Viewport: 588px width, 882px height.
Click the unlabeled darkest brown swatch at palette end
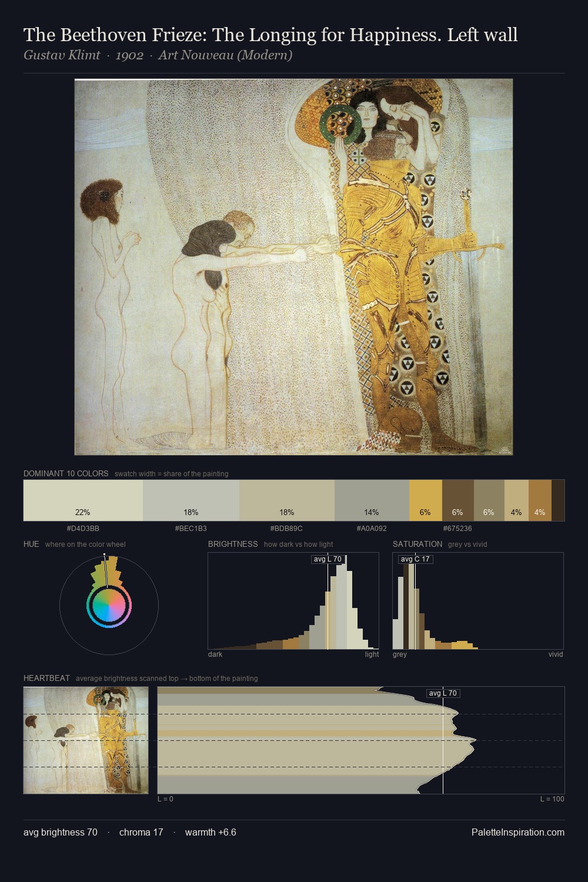pyautogui.click(x=558, y=500)
